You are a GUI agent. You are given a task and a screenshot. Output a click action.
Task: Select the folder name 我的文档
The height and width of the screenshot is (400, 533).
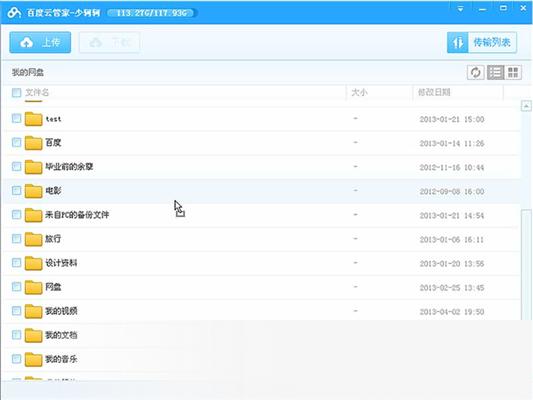(x=61, y=335)
